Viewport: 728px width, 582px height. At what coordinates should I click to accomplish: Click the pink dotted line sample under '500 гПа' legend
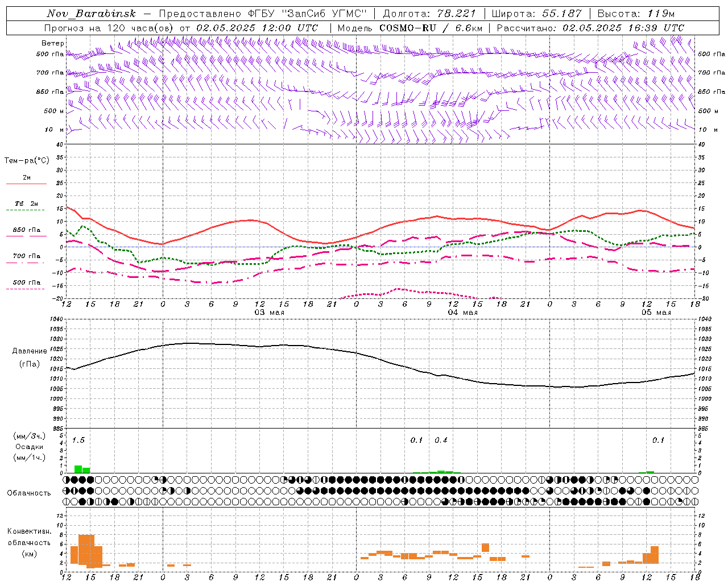coord(25,289)
